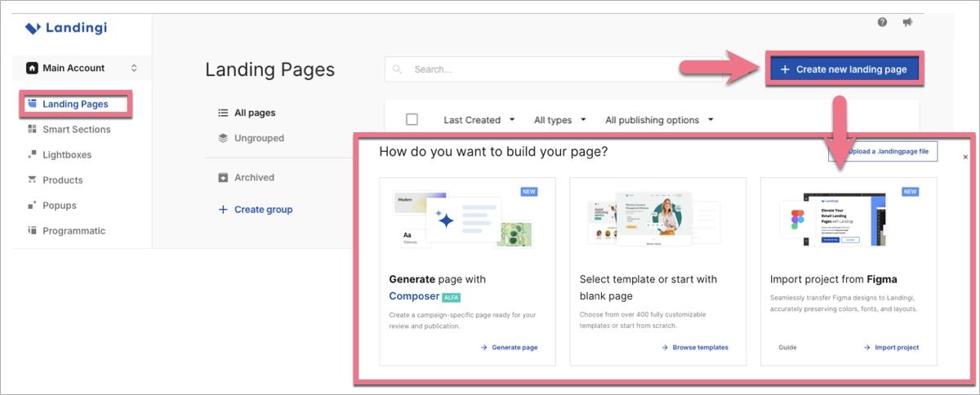The width and height of the screenshot is (980, 395).
Task: Tick the select-all pages checkbox
Action: pyautogui.click(x=412, y=120)
